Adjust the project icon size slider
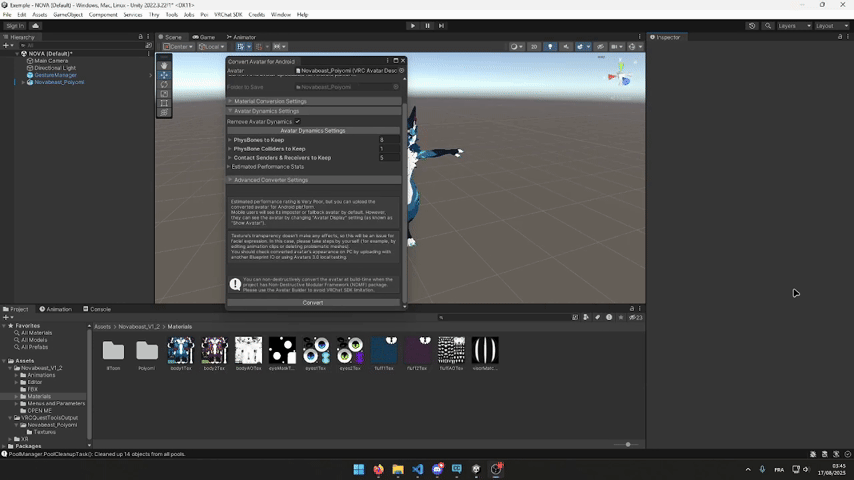854x480 pixels. click(628, 444)
